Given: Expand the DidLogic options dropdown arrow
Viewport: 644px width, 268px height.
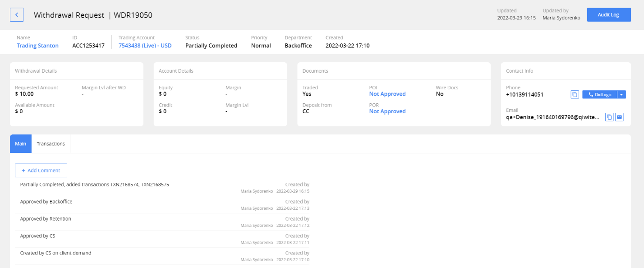Looking at the screenshot, I should (x=621, y=94).
